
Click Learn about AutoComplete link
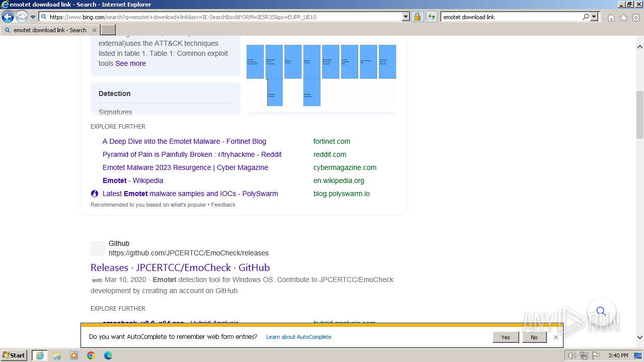point(298,337)
